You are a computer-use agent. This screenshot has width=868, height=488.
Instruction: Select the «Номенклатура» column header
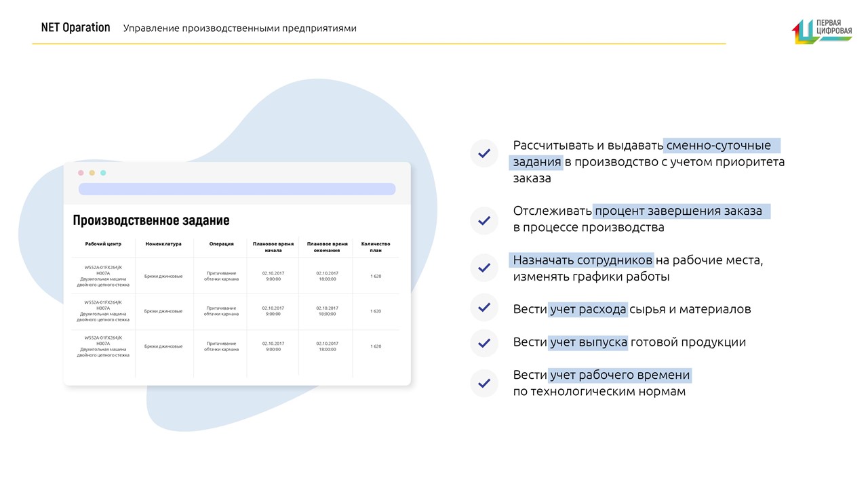click(x=163, y=244)
